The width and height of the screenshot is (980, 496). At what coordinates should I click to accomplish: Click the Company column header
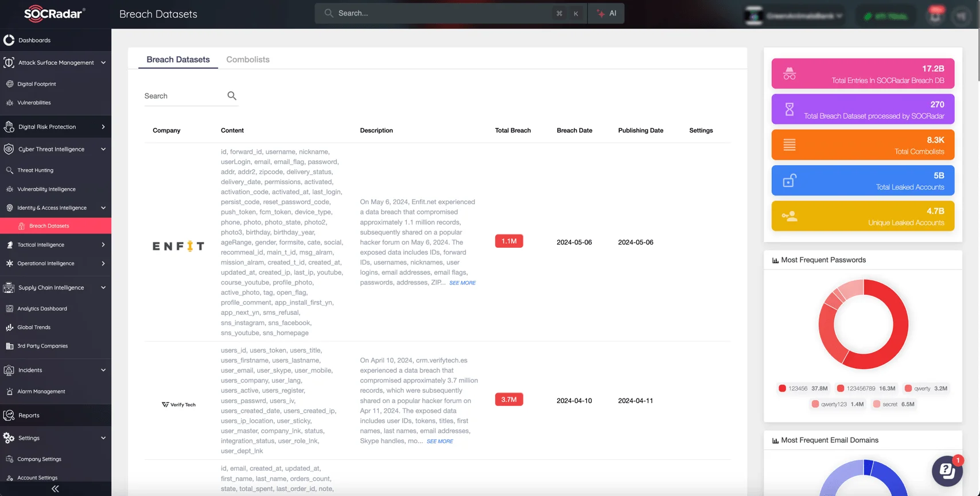tap(166, 131)
